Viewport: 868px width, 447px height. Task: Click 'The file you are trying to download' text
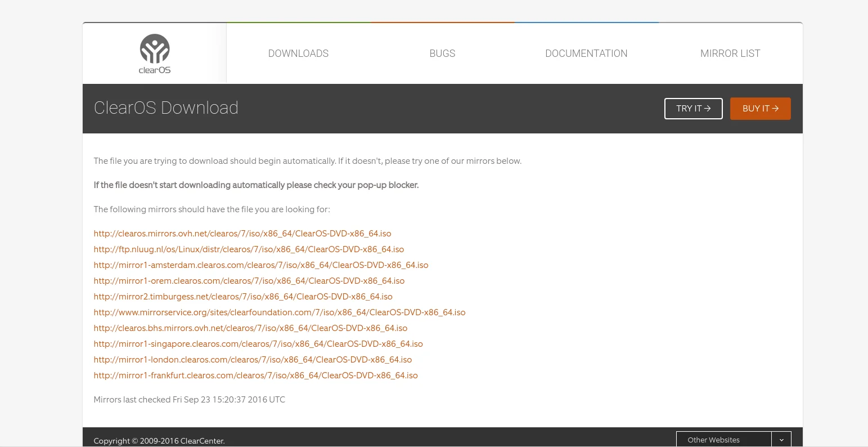(x=308, y=161)
